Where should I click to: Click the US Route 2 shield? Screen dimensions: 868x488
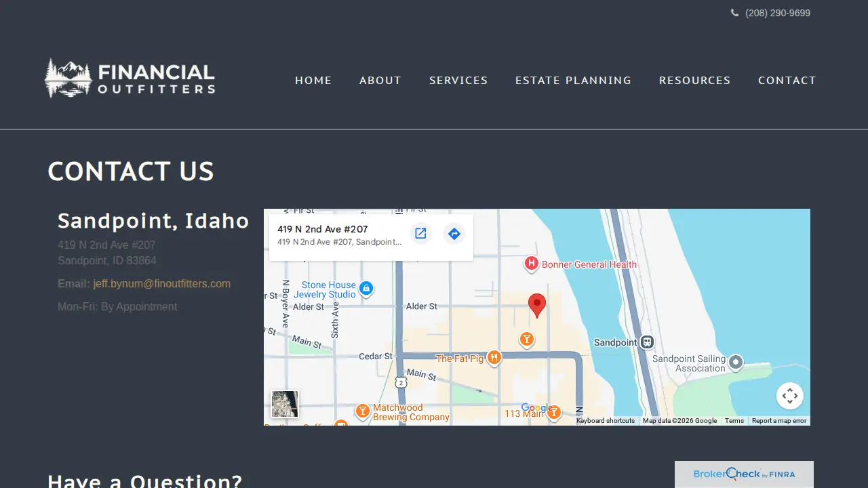coord(401,383)
